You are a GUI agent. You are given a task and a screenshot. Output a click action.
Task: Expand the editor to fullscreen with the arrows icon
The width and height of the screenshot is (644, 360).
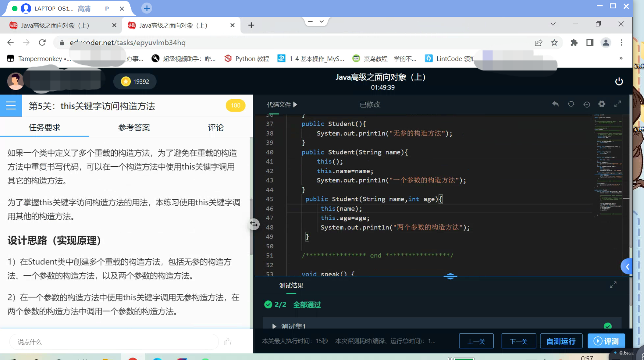coord(617,104)
